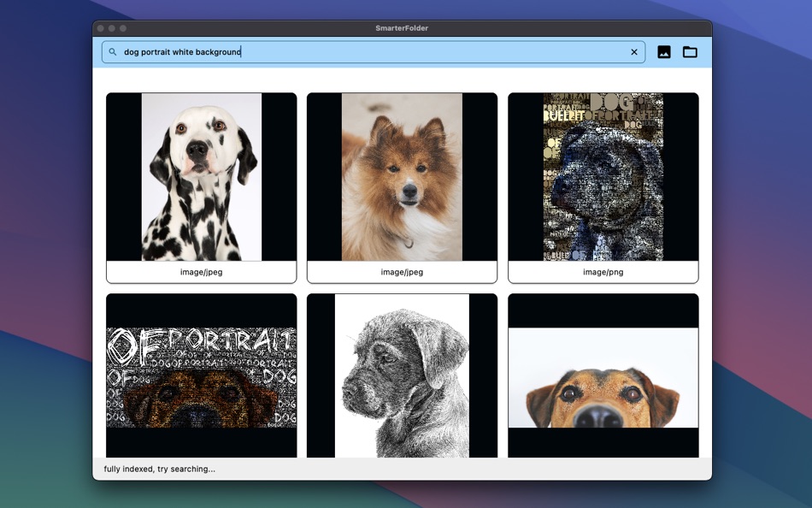Maximize the SmarterFolder window
Screen dimensions: 812x508
point(123,28)
